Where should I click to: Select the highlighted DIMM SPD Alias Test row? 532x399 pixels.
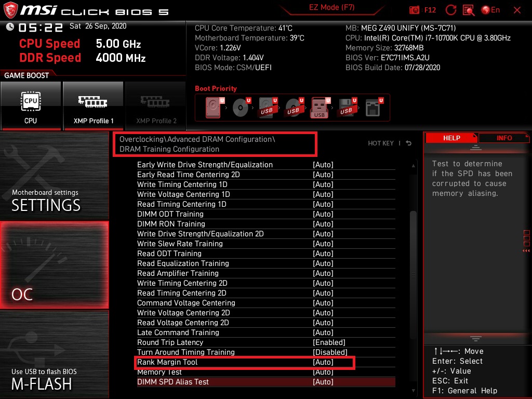coord(266,382)
